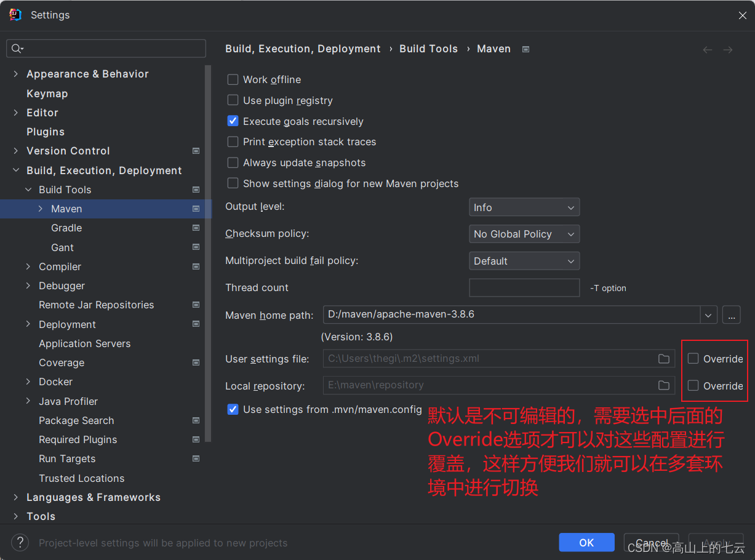Open help with the question mark icon
Image resolution: width=755 pixels, height=560 pixels.
pos(20,543)
